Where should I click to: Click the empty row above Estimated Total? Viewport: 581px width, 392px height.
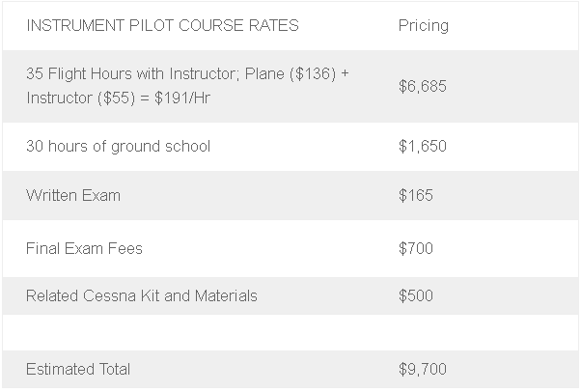coord(290,333)
